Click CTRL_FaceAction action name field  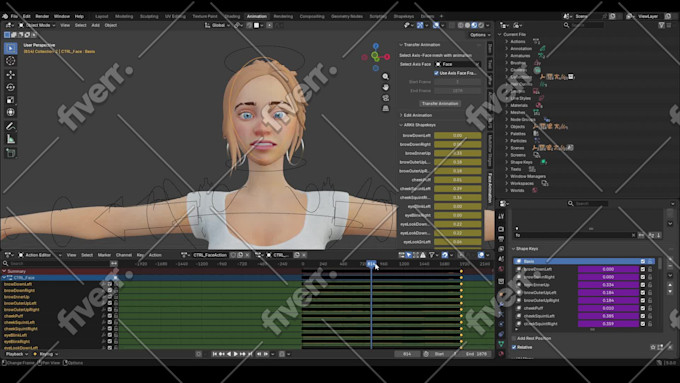[210, 255]
